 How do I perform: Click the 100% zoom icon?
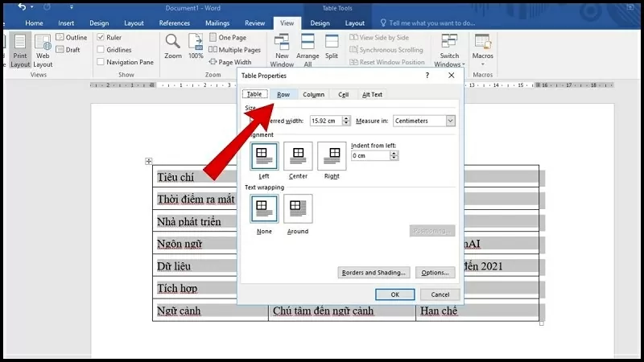(x=196, y=42)
